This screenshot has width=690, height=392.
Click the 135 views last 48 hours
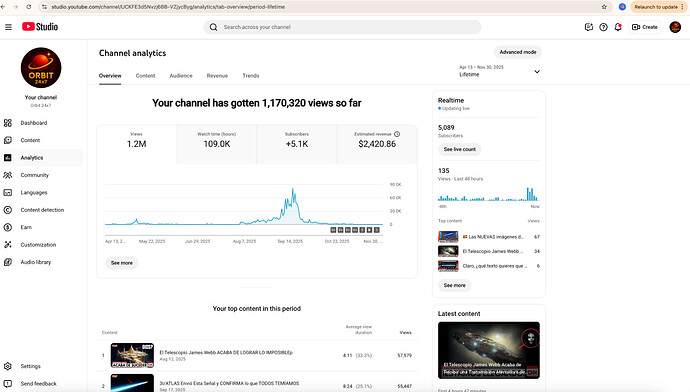444,171
